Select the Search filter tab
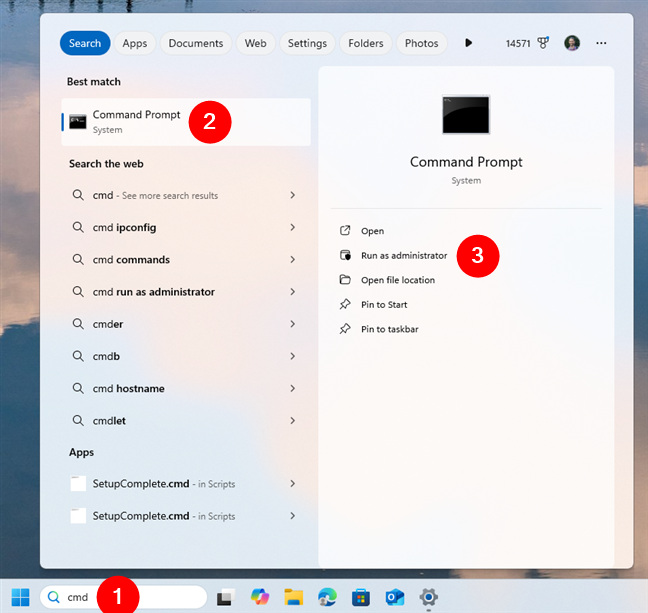Image resolution: width=648 pixels, height=613 pixels. tap(85, 43)
